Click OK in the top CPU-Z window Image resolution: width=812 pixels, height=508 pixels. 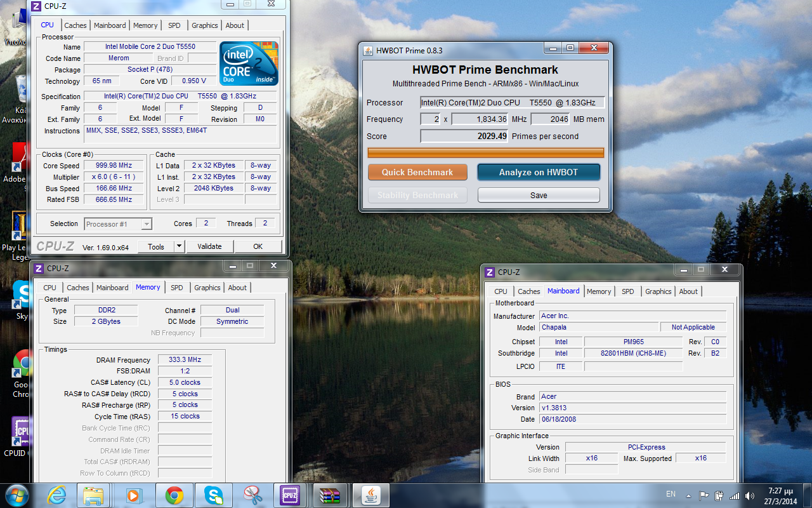pos(258,246)
